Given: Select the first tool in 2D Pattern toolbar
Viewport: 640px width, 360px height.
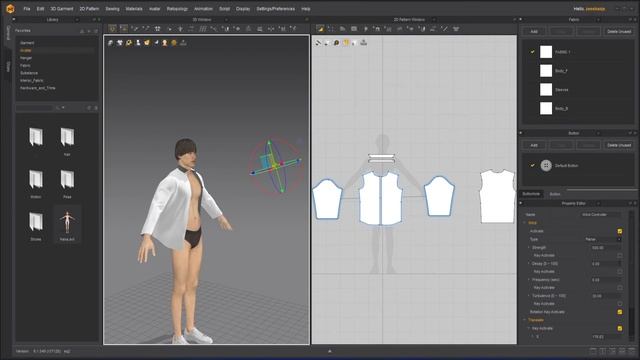Looking at the screenshot, I should [320, 29].
